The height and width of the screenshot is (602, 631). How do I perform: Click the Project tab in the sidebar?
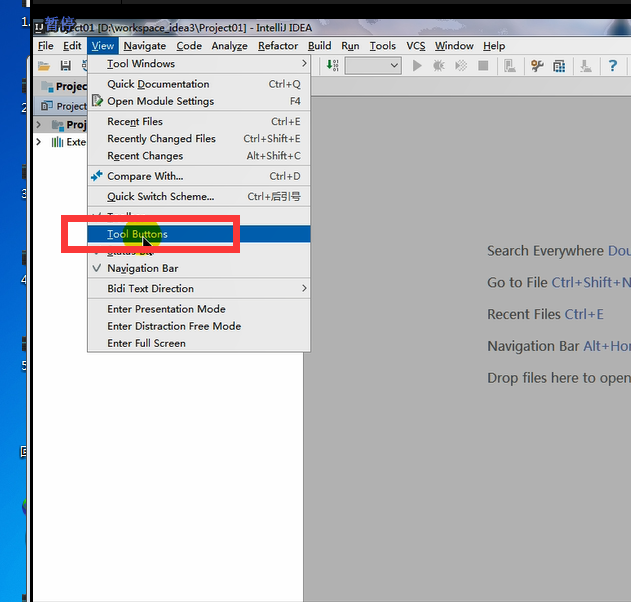tap(64, 106)
